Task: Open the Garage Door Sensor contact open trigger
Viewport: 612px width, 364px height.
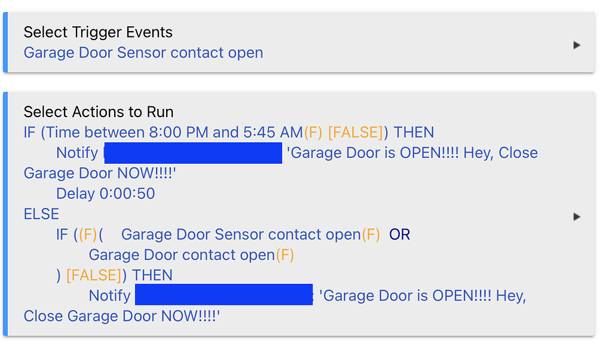Action: click(143, 53)
